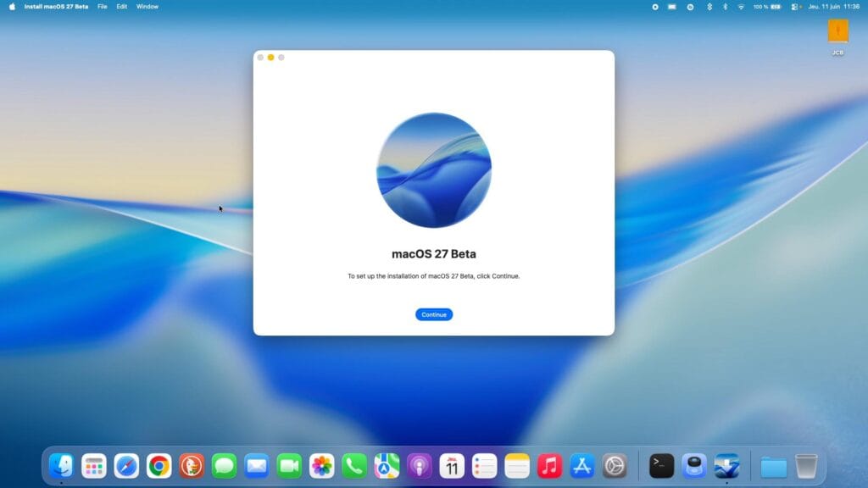Open the blue lens app beside Terminal
Image resolution: width=868 pixels, height=488 pixels.
pos(694,466)
